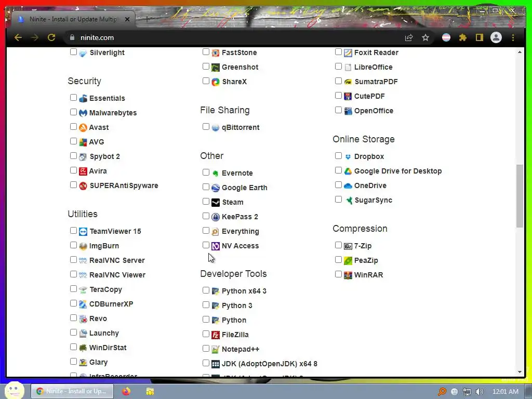The image size is (532, 399).
Task: Enable the JDK (AdoptOpenJDK) x64 8 checkbox
Action: pos(206,363)
